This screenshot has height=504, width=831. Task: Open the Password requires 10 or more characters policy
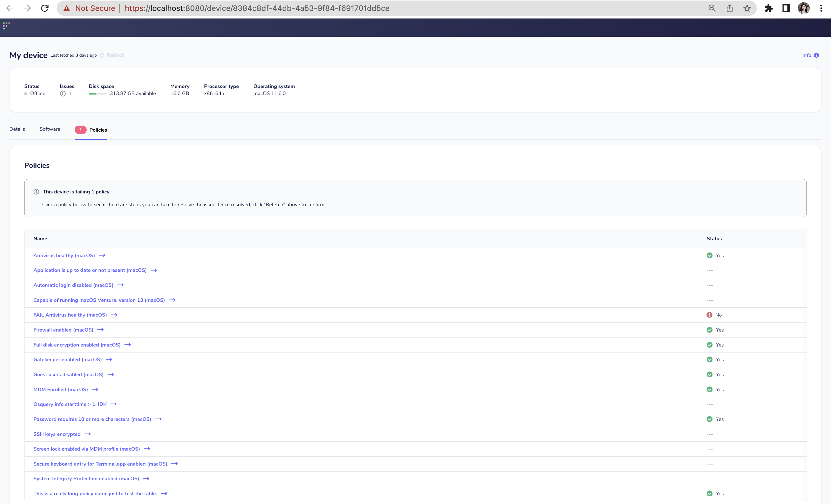[x=92, y=419]
